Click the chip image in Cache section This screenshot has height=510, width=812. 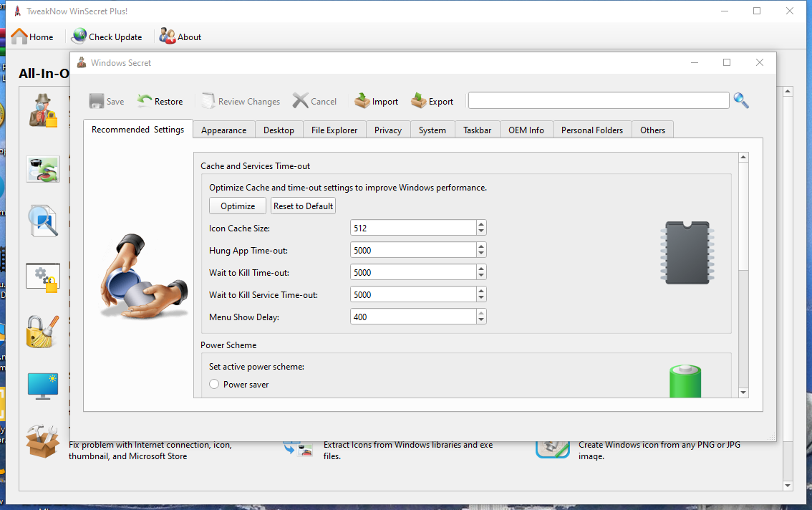(x=687, y=252)
